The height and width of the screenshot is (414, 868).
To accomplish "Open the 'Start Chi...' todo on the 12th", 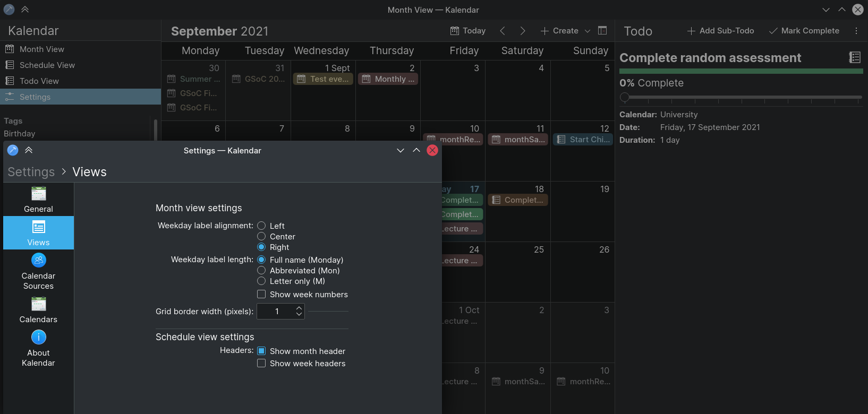I will point(583,140).
